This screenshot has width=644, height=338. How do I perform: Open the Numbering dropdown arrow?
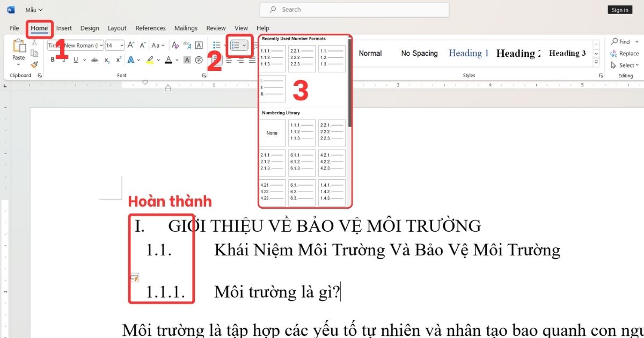(x=245, y=45)
